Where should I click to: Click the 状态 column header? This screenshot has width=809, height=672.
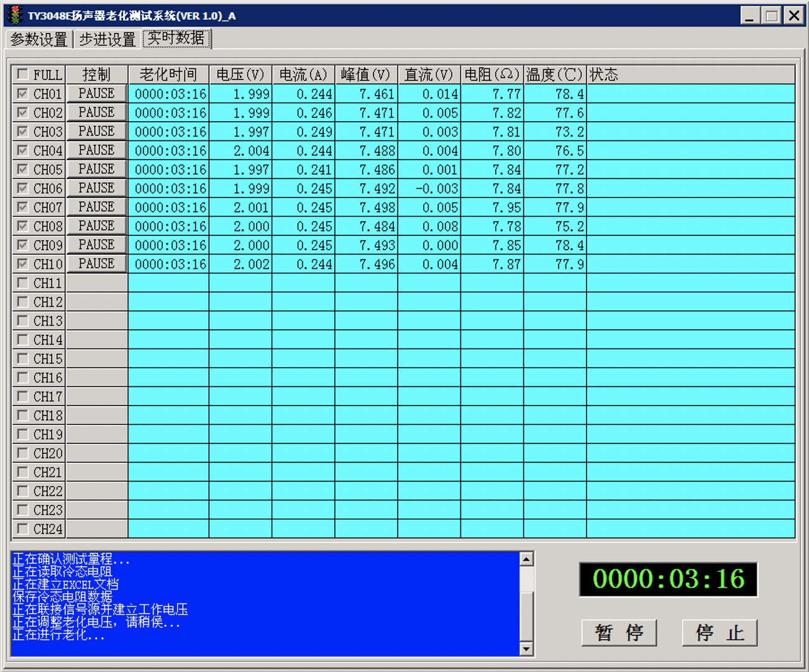pyautogui.click(x=691, y=75)
